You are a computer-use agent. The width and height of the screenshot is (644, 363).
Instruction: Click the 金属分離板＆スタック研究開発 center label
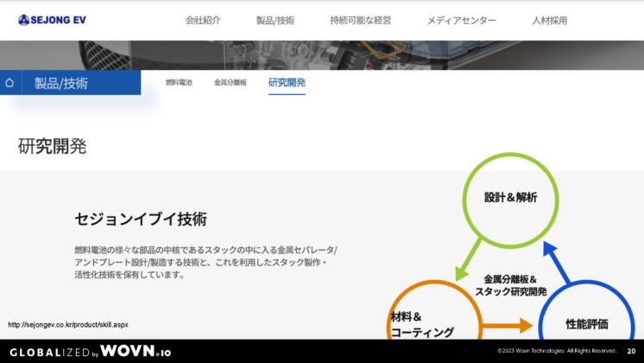coord(510,285)
